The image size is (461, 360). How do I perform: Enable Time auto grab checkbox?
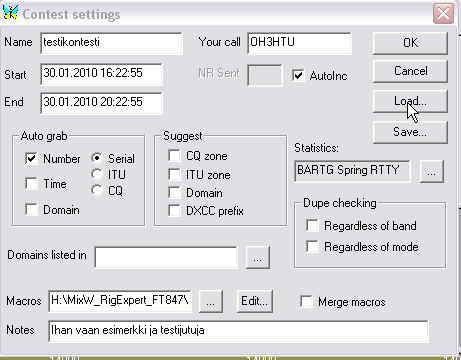tap(31, 183)
